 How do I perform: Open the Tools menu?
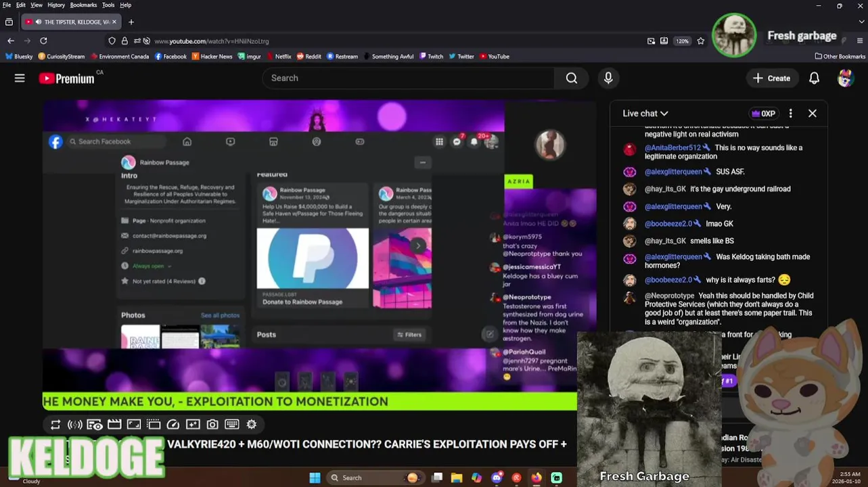[108, 5]
